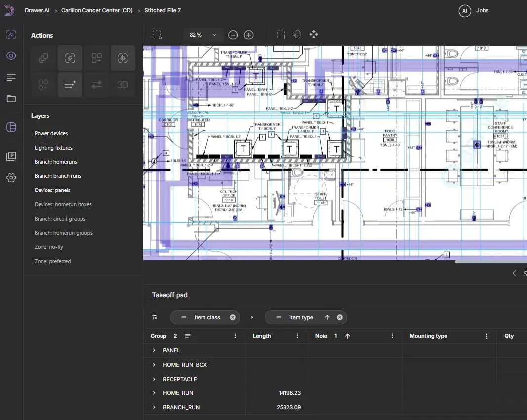The width and height of the screenshot is (527, 420).
Task: Click the zoom out minus button
Action: 233,35
